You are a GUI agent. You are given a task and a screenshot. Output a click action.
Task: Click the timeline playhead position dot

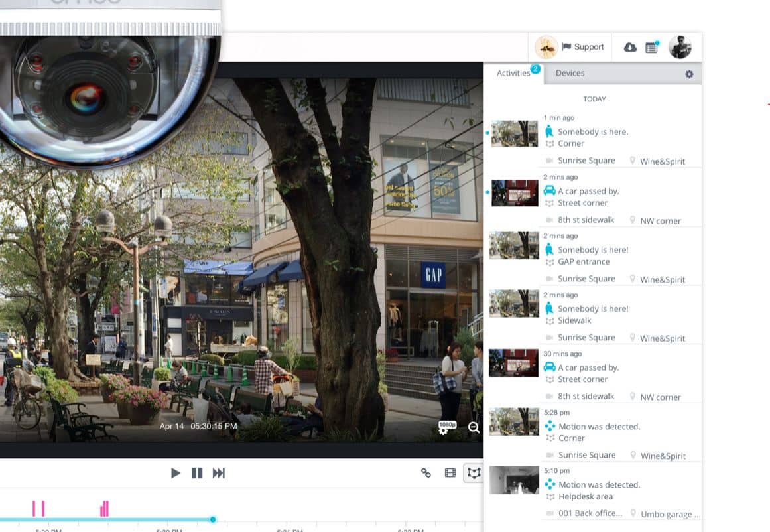tap(213, 519)
